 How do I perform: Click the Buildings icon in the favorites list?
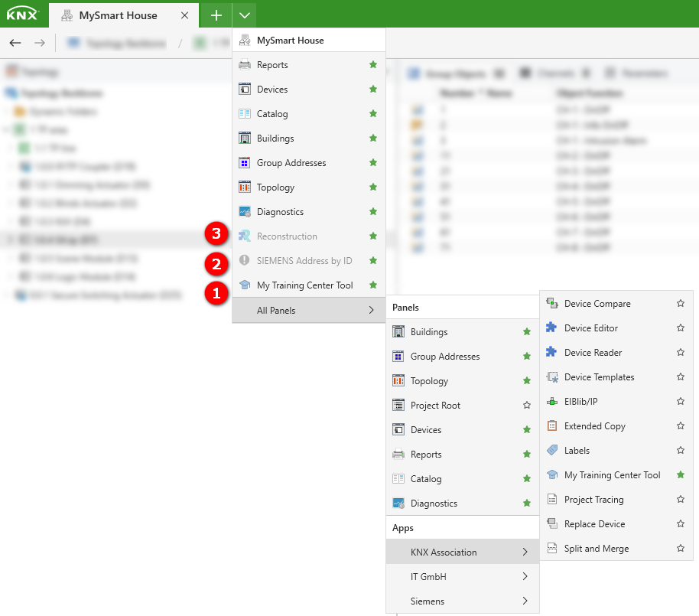(245, 139)
